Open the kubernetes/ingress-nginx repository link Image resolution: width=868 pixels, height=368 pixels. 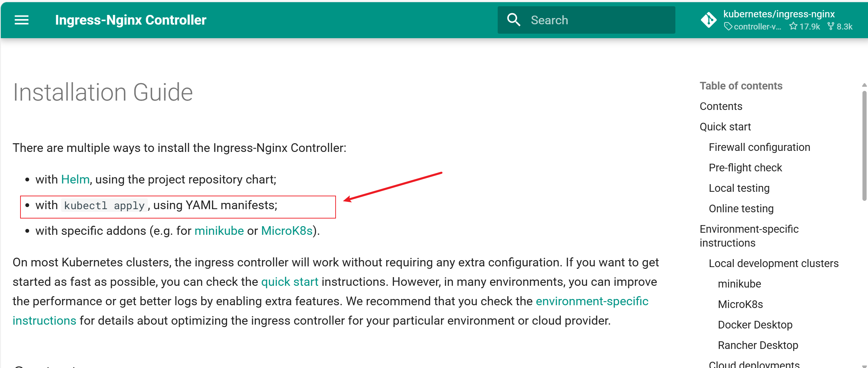(779, 14)
